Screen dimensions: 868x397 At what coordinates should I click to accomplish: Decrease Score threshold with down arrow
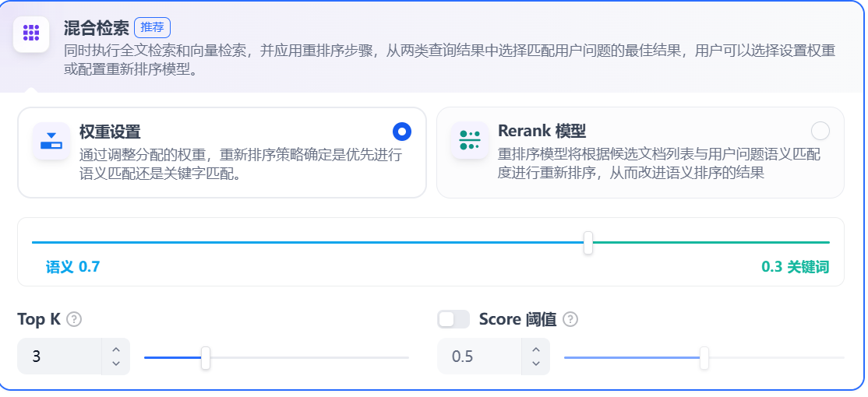(536, 364)
